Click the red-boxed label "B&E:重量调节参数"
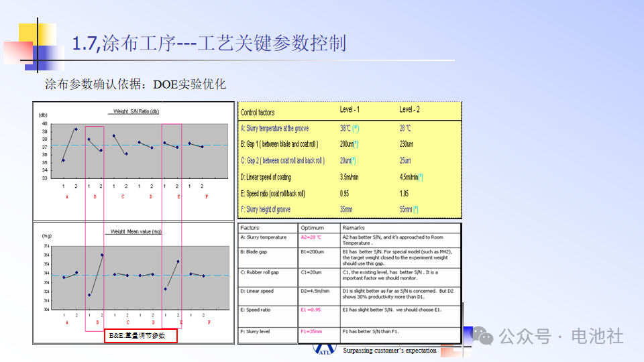The image size is (644, 362). coord(141,335)
